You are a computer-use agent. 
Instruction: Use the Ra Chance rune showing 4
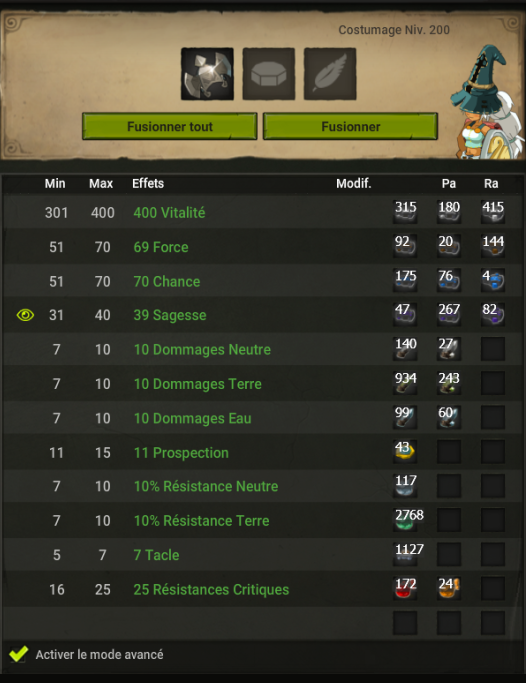(x=493, y=281)
